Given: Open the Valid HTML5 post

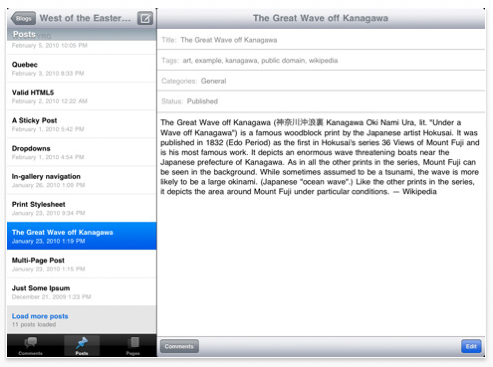Looking at the screenshot, I should (82, 97).
